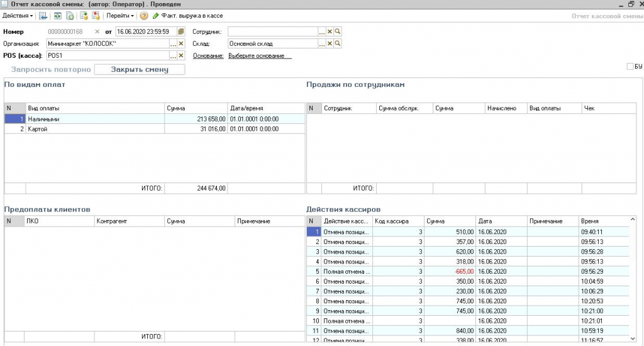This screenshot has height=346, width=644.
Task: Clear the Номер field with its X
Action: click(97, 31)
